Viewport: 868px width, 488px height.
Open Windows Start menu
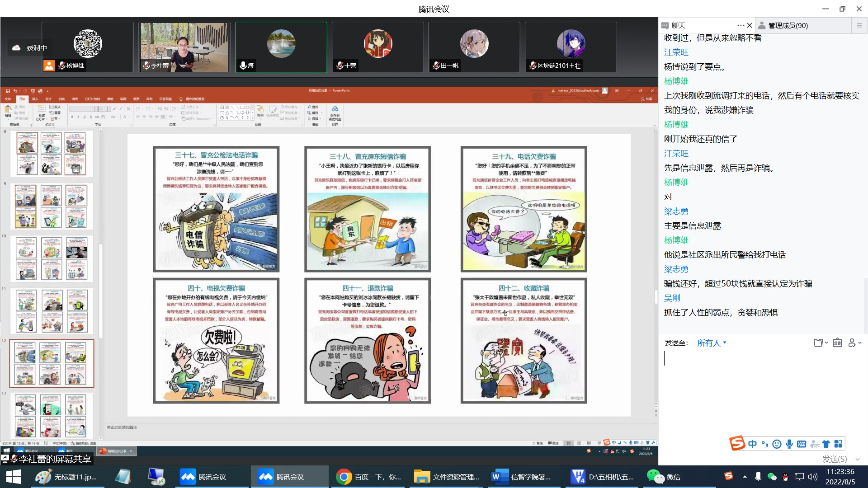[x=13, y=477]
